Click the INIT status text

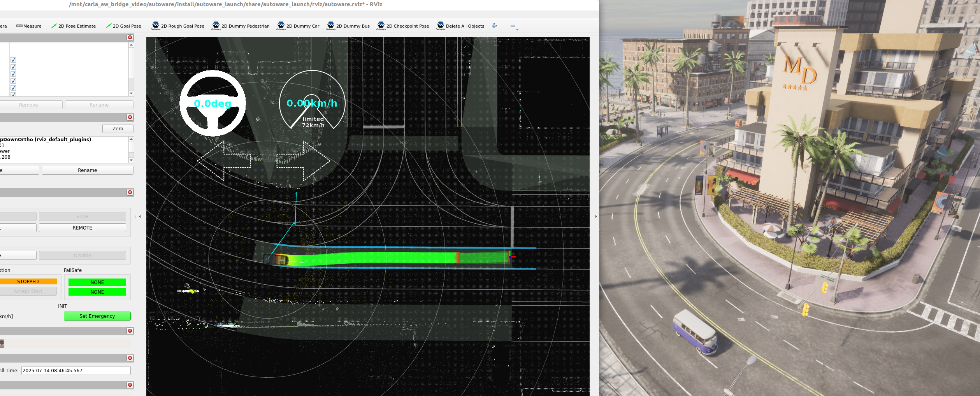(63, 306)
